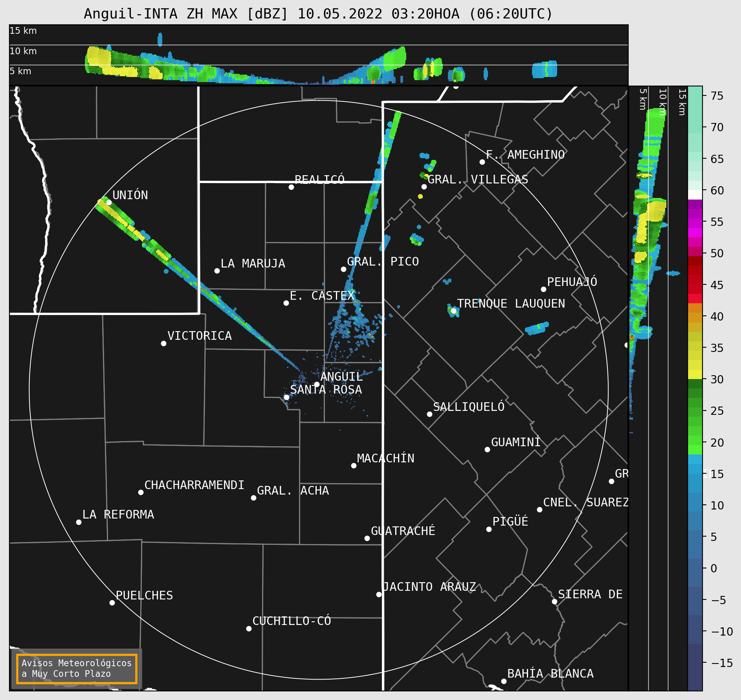Click the LA REFORMA label
This screenshot has width=741, height=700.
click(118, 515)
